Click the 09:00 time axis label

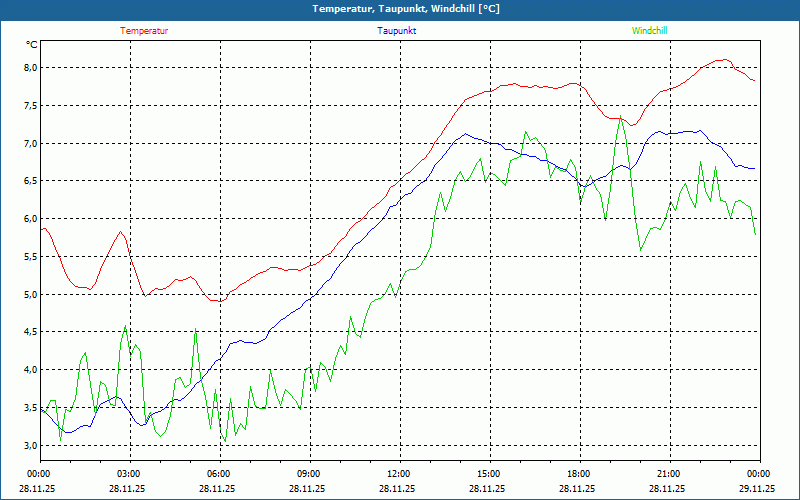(310, 474)
